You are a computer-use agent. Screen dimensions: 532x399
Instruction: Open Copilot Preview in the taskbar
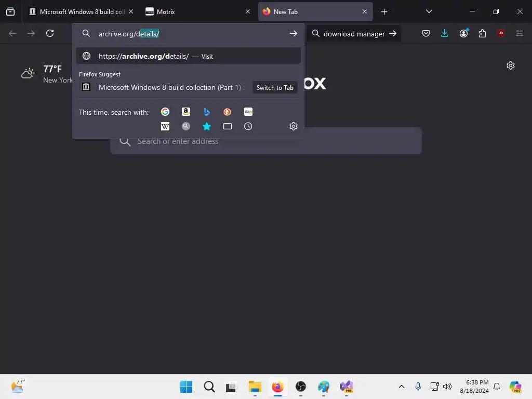pyautogui.click(x=515, y=387)
